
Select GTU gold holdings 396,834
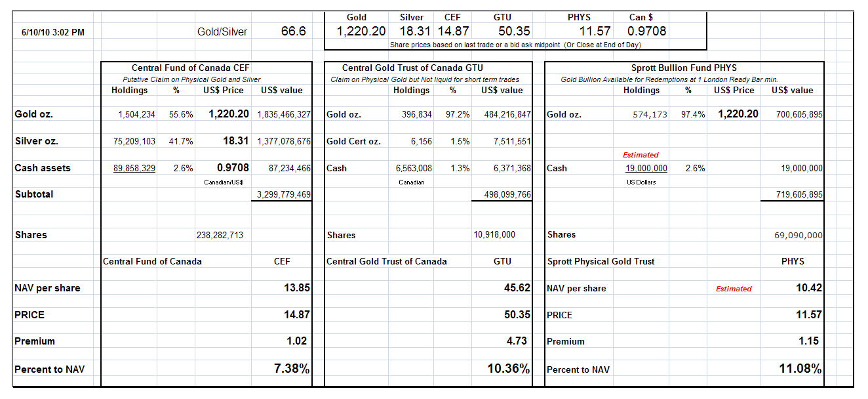[x=417, y=114]
